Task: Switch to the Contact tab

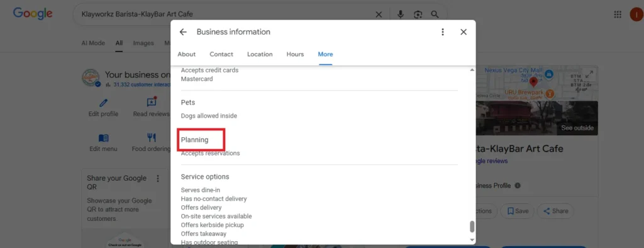Action: (x=221, y=54)
